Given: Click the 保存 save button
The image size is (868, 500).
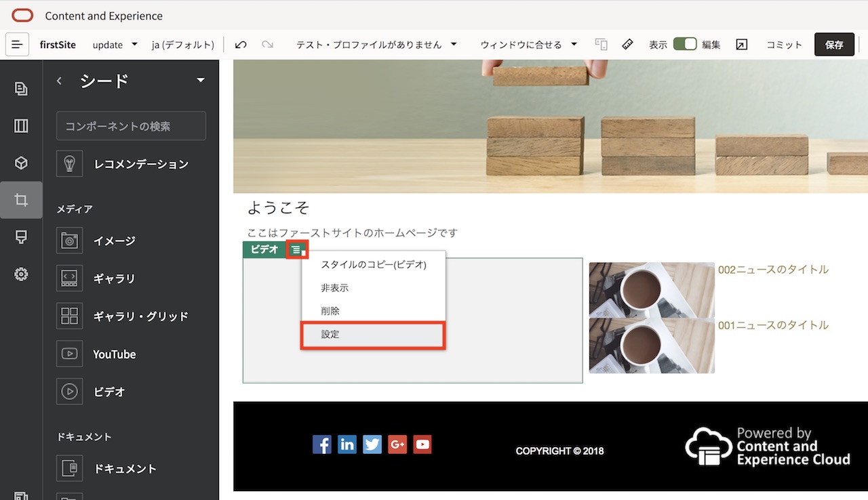Looking at the screenshot, I should coord(834,43).
